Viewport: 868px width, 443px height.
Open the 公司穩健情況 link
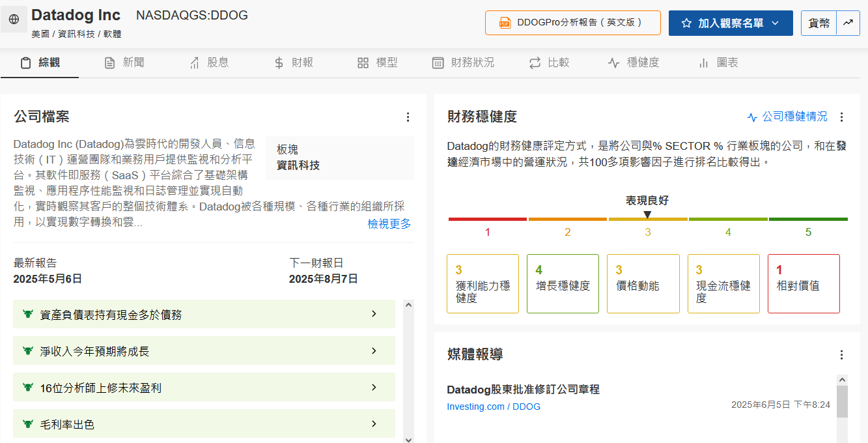(794, 117)
